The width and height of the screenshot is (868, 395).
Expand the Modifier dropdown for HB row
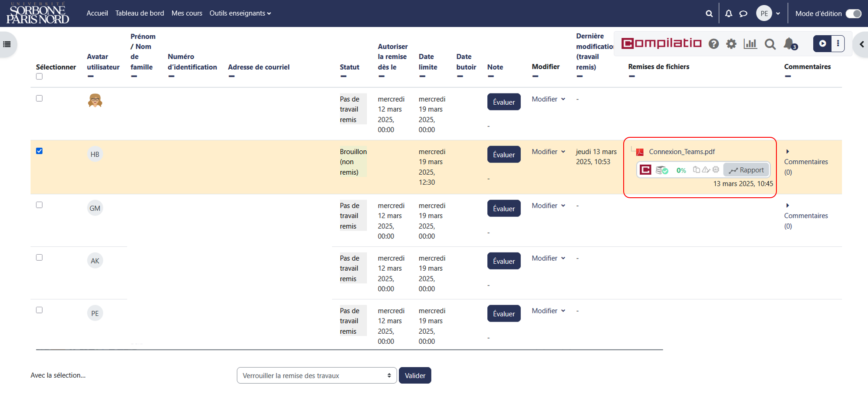(x=549, y=152)
